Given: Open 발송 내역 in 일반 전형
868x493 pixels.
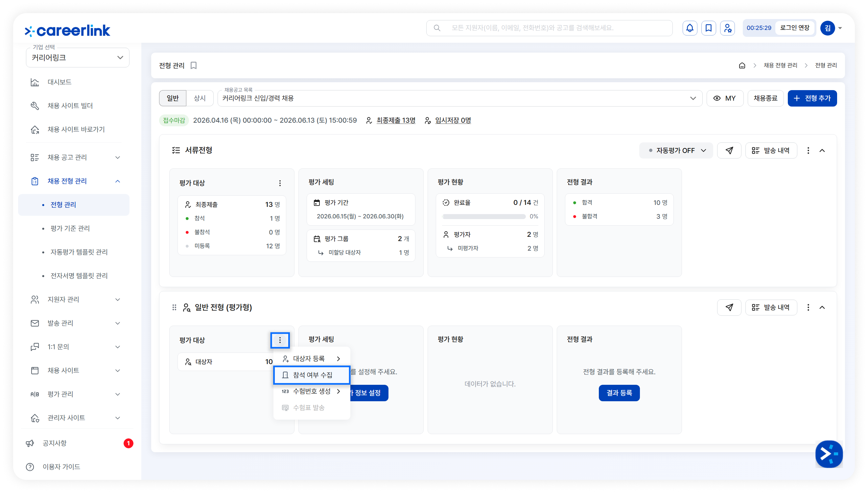Looking at the screenshot, I should [771, 308].
